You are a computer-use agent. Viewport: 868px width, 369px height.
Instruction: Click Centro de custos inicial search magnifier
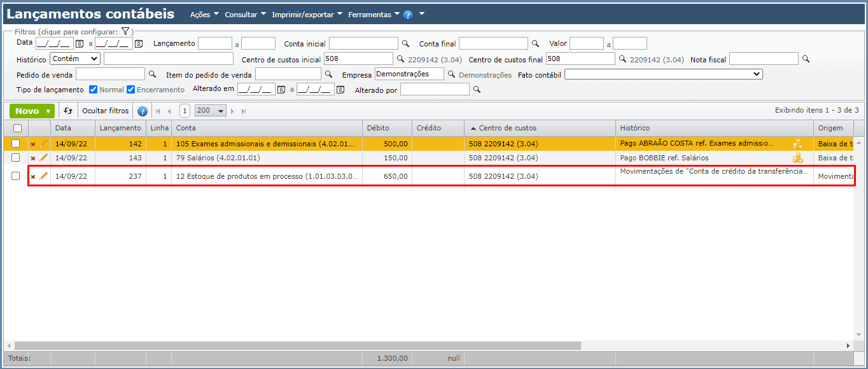click(400, 59)
